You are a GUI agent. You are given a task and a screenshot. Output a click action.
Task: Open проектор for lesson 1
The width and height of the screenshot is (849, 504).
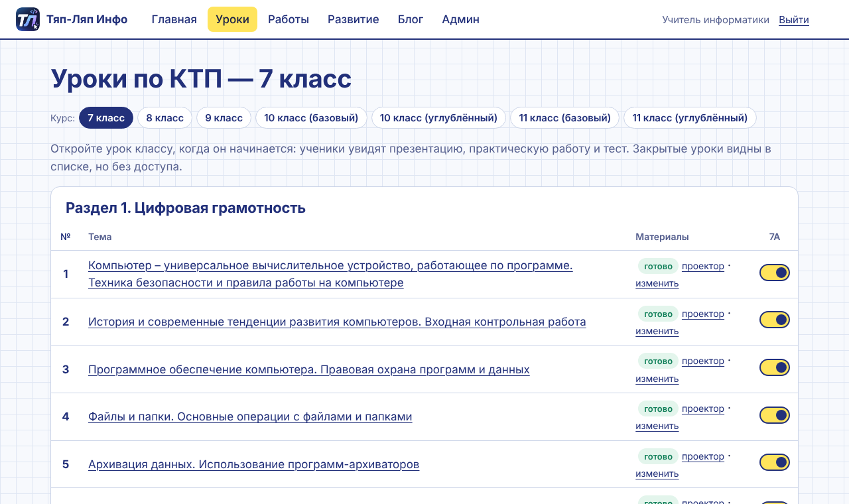point(703,266)
